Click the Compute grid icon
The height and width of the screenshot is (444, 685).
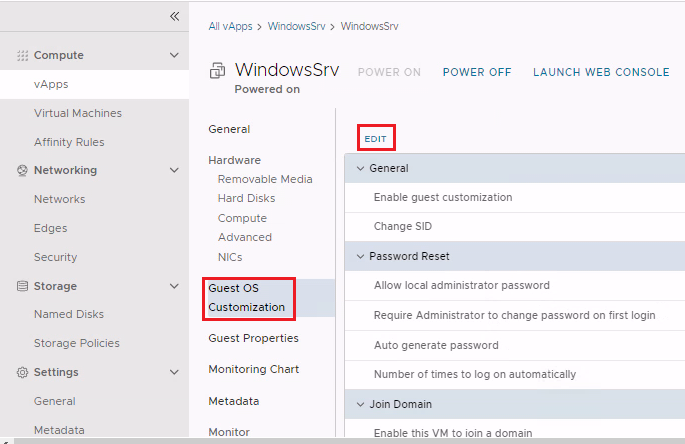(23, 56)
